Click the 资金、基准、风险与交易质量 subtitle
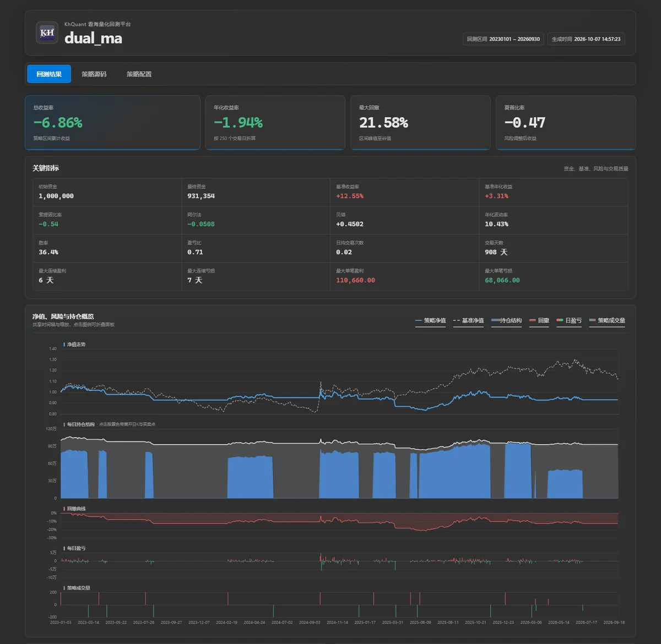The width and height of the screenshot is (661, 644). [x=596, y=168]
